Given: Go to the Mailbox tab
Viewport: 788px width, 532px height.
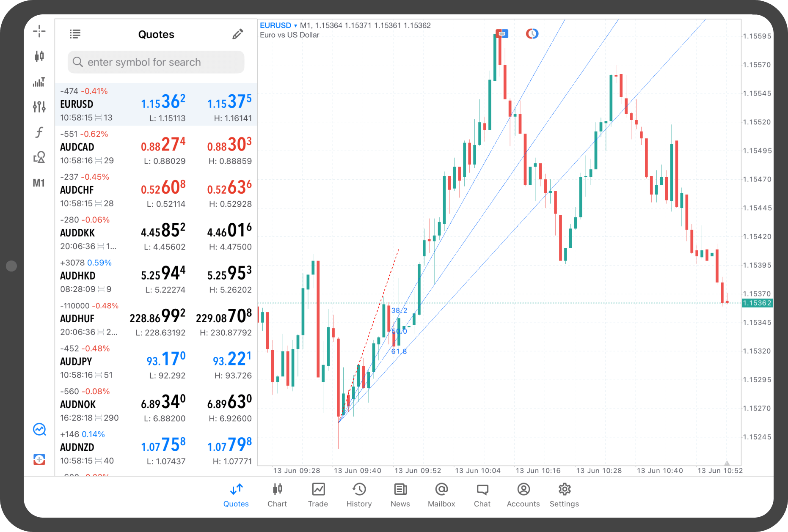Looking at the screenshot, I should click(x=441, y=495).
